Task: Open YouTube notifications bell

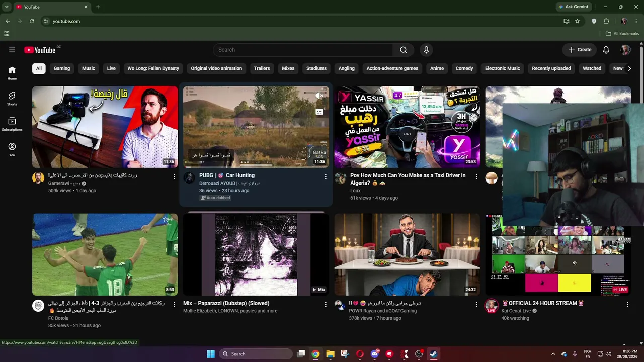Action: (x=606, y=50)
